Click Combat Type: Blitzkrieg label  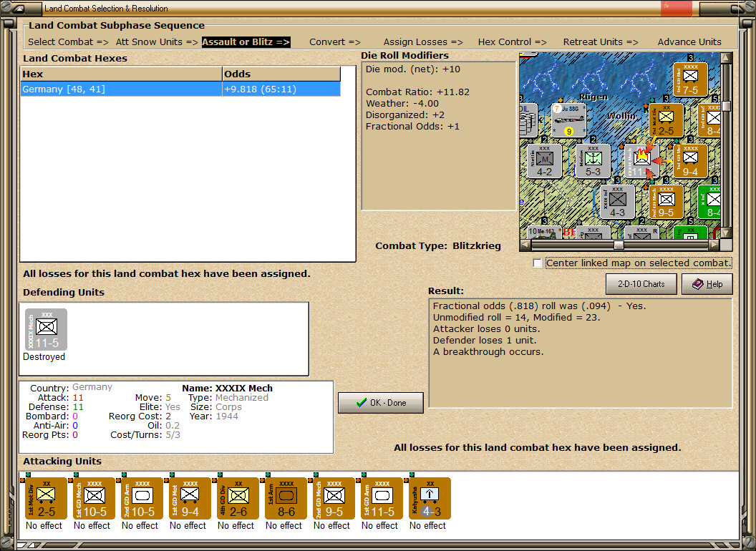point(438,246)
